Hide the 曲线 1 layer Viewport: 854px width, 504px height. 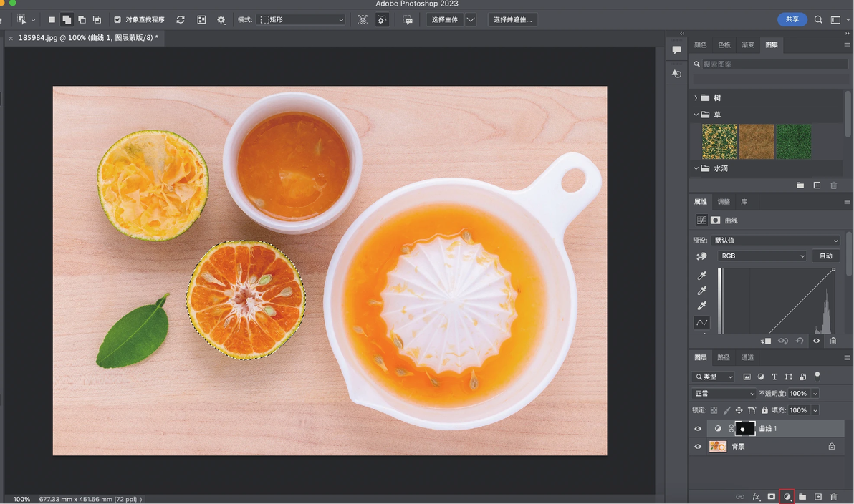click(x=698, y=429)
